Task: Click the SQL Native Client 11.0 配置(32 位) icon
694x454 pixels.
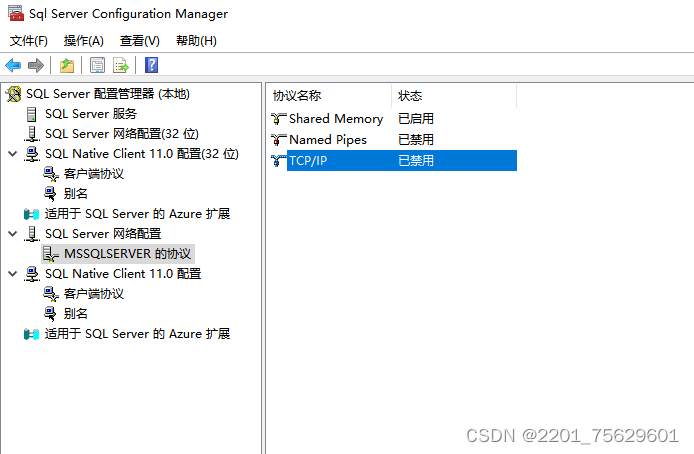Action: tap(31, 154)
